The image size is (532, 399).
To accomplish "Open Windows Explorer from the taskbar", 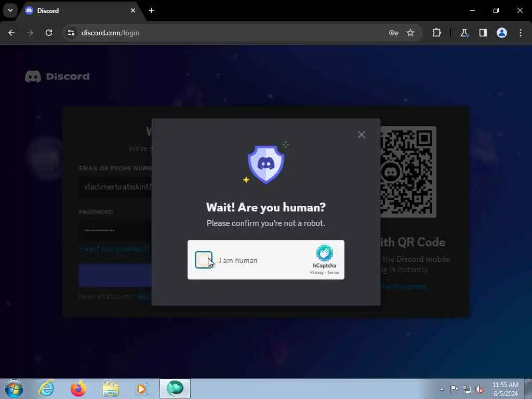I will (x=111, y=389).
